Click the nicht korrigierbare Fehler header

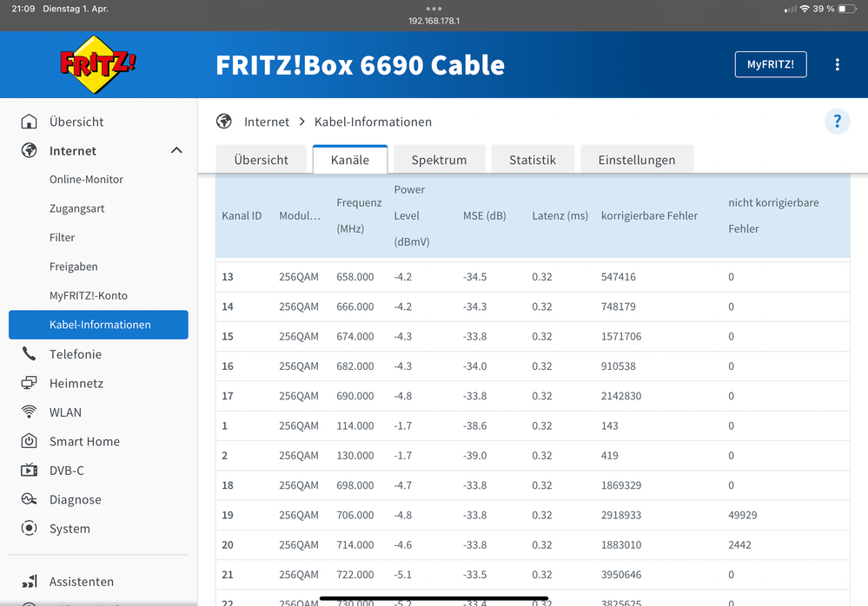pos(773,215)
